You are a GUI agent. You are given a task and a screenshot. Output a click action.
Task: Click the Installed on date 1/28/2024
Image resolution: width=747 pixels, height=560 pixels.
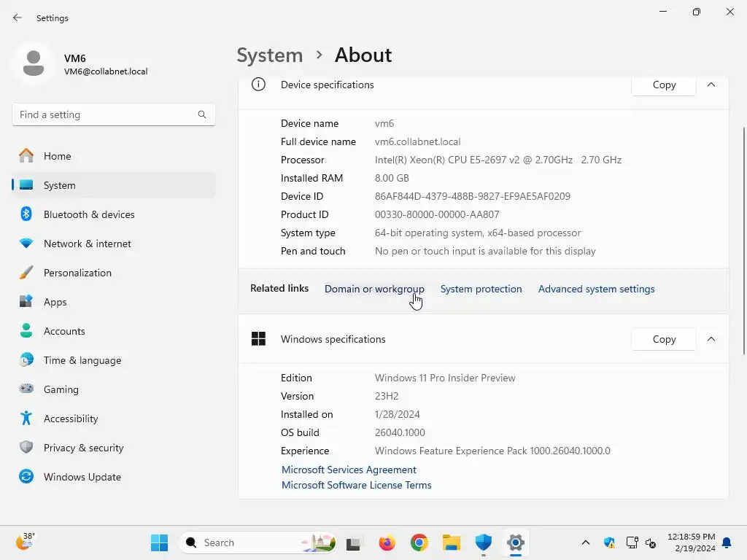(x=398, y=414)
